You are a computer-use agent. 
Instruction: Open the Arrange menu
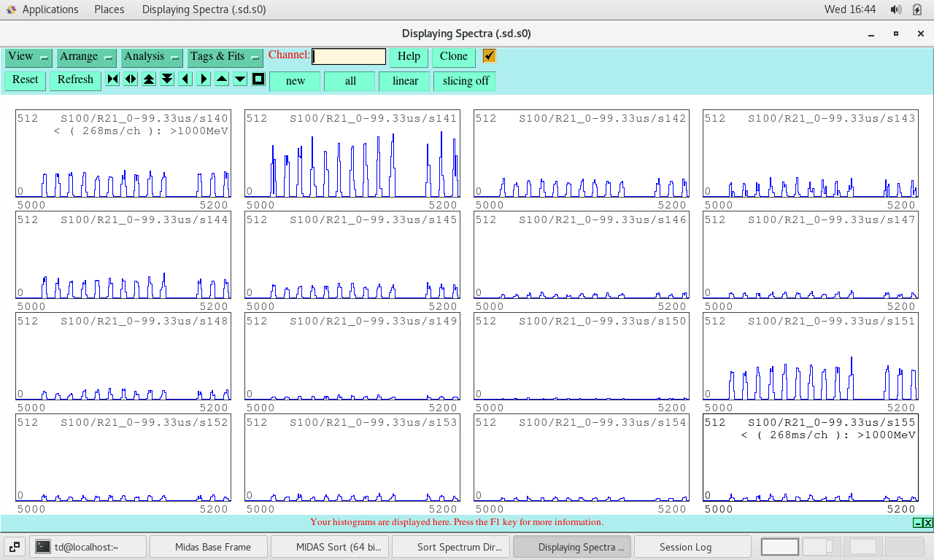(87, 57)
